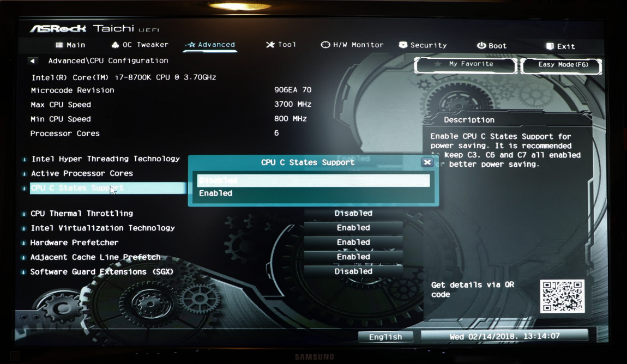Select Hardware Prefetcher setting
This screenshot has height=364, width=627.
coord(74,242)
